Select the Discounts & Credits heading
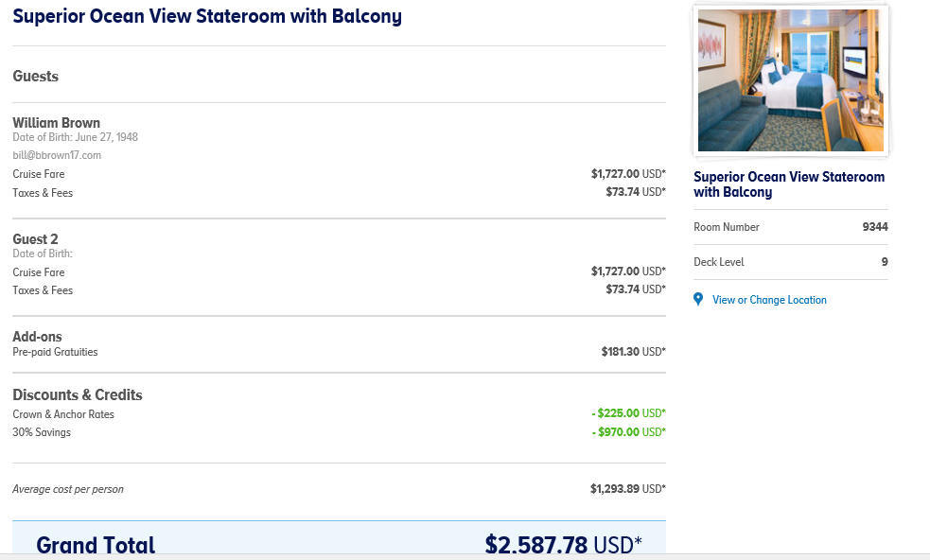Screen dimensions: 930x560 pyautogui.click(x=78, y=395)
